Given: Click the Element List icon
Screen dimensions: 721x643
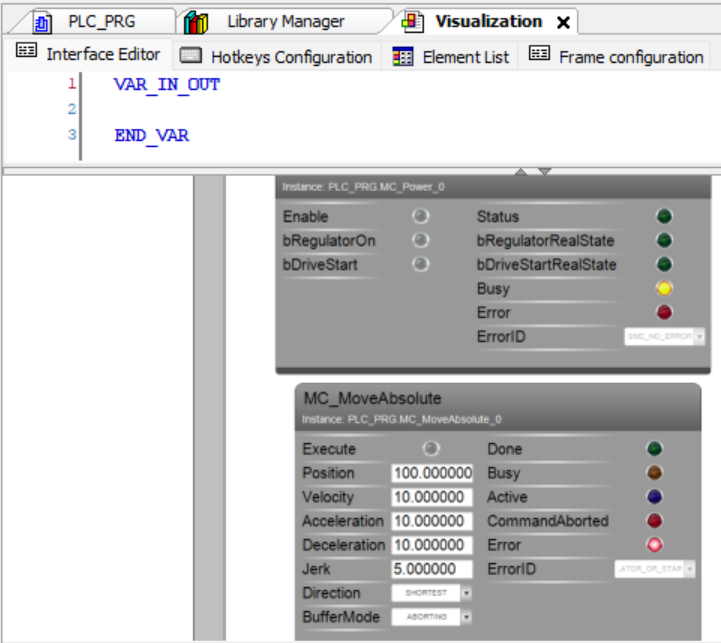Looking at the screenshot, I should click(x=403, y=57).
